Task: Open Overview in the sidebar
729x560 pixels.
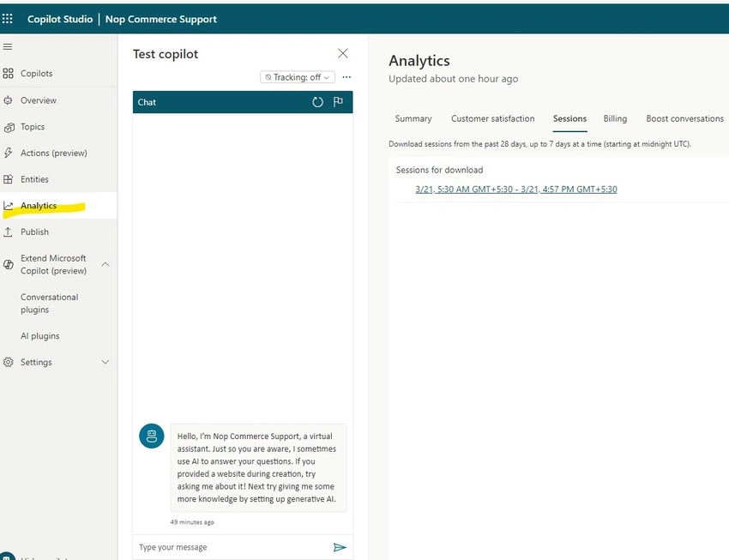Action: (x=58, y=100)
